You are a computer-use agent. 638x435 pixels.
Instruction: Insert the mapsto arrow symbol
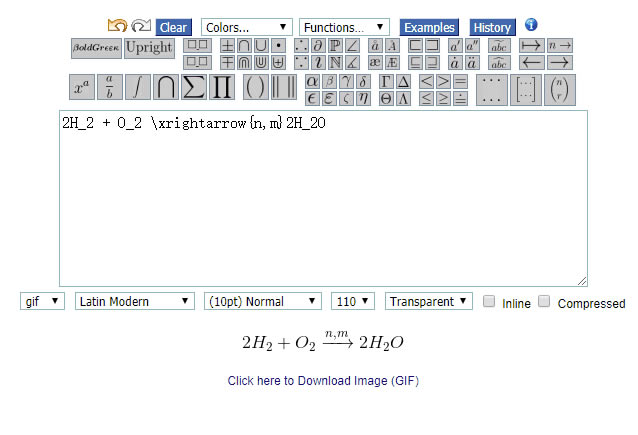pos(532,46)
